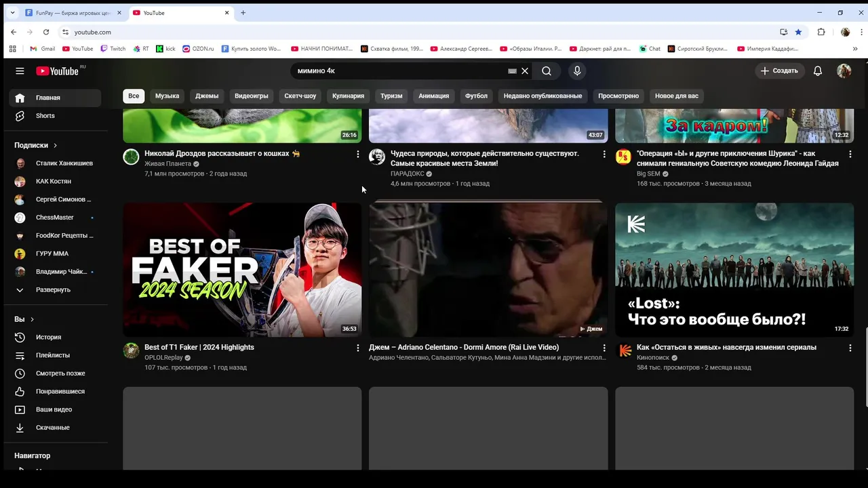Open the Chrome tab search dropdown
Image resolution: width=868 pixels, height=488 pixels.
click(12, 13)
